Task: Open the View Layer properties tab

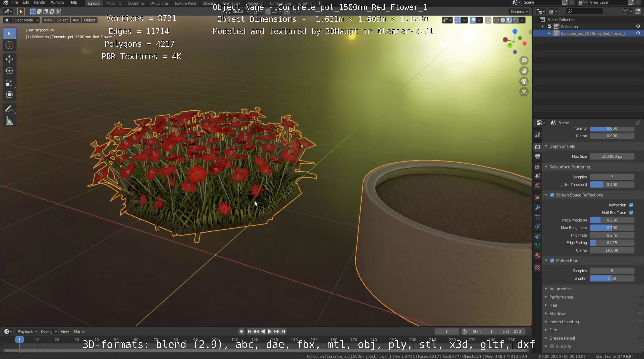Action: pos(538,166)
